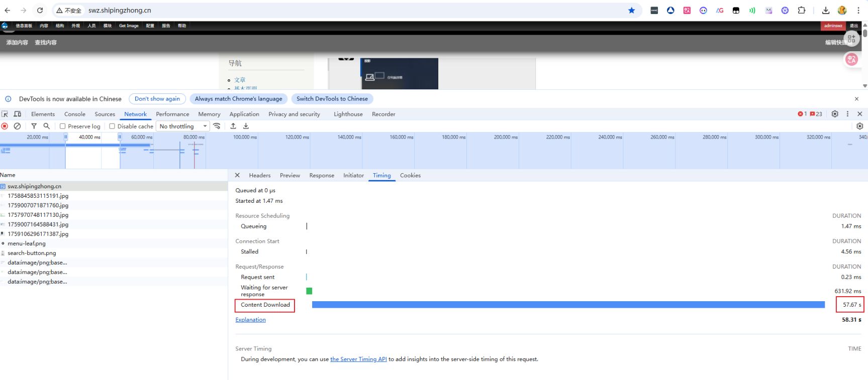Open the network conditions Wi-Fi icon
The width and height of the screenshot is (868, 380).
click(x=217, y=126)
